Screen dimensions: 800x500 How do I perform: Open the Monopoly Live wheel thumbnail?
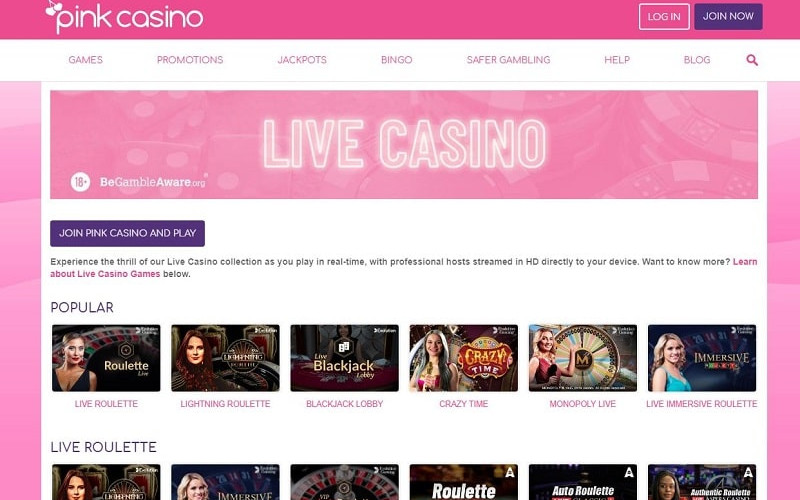[583, 358]
